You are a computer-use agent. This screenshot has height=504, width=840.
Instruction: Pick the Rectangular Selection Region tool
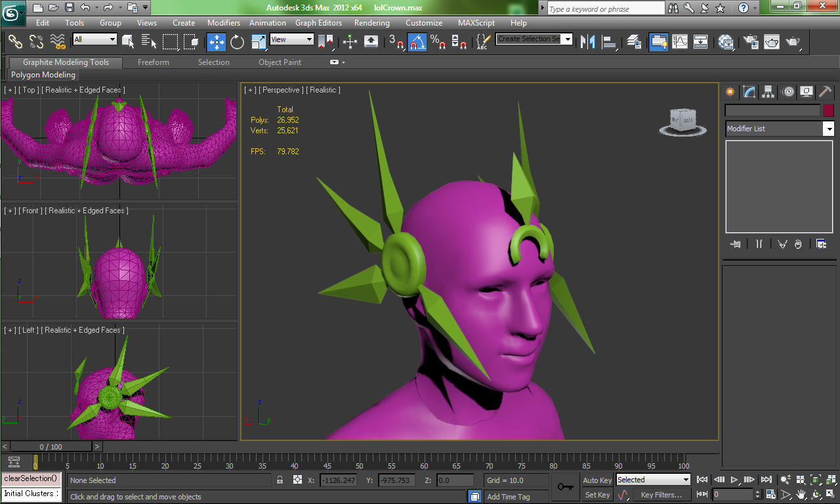click(x=171, y=41)
